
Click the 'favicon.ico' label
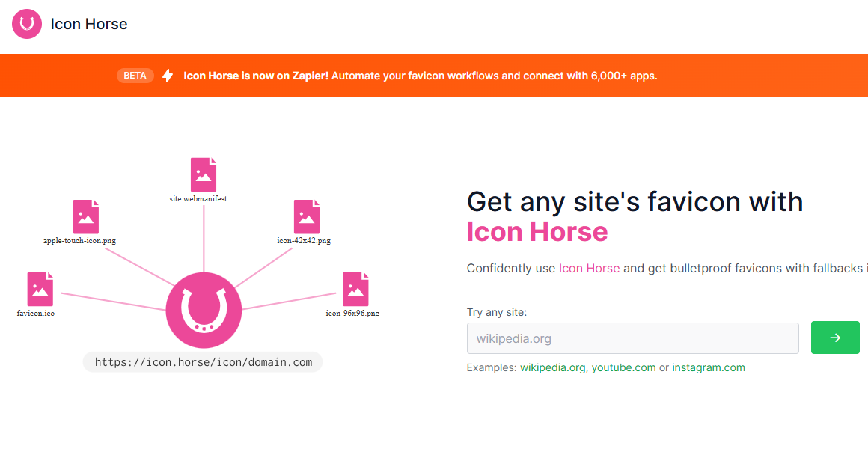(x=36, y=314)
